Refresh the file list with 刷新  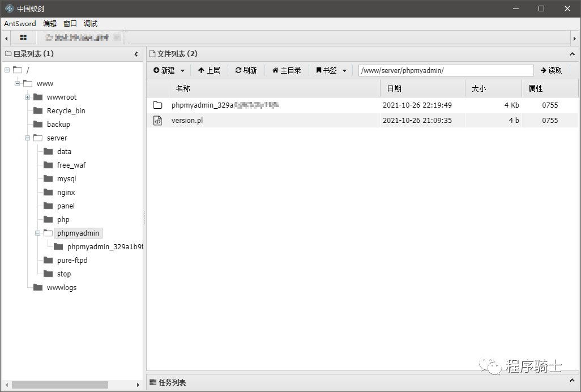(x=246, y=70)
